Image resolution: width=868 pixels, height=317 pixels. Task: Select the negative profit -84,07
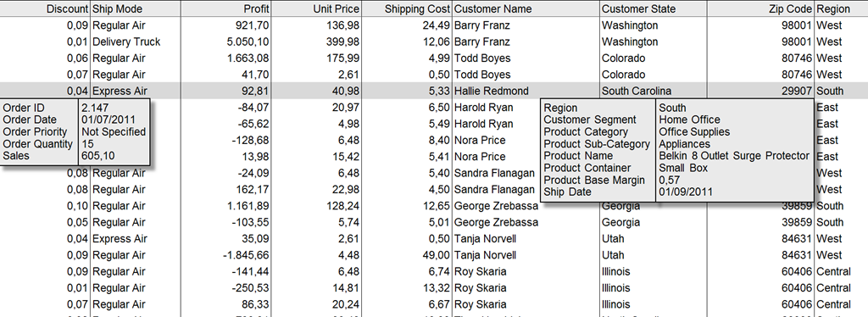pyautogui.click(x=253, y=108)
